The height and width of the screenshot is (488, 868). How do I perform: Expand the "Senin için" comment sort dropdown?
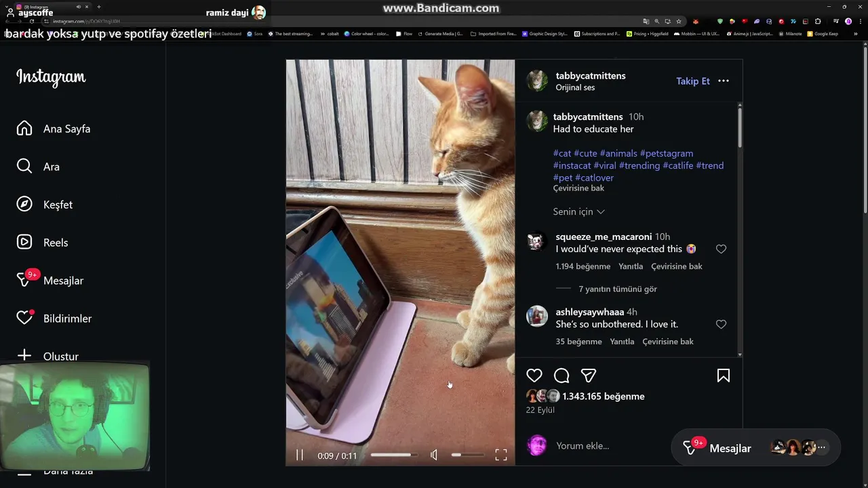[x=579, y=211]
